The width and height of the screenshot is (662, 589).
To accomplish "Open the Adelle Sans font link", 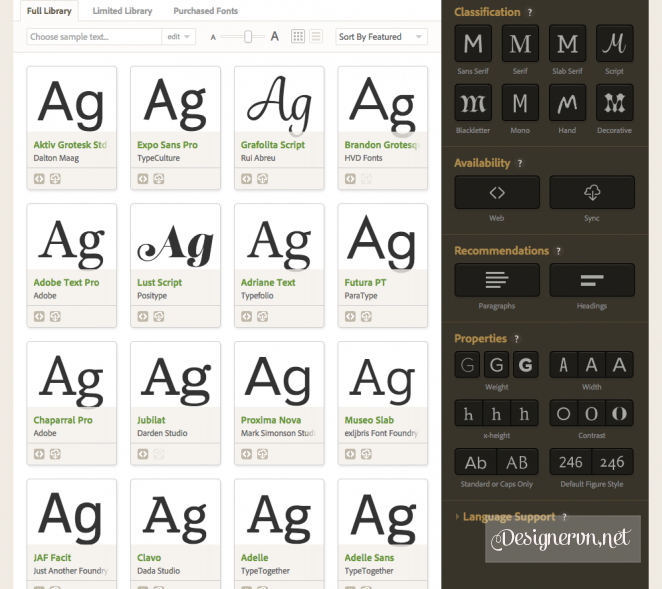I will (369, 558).
